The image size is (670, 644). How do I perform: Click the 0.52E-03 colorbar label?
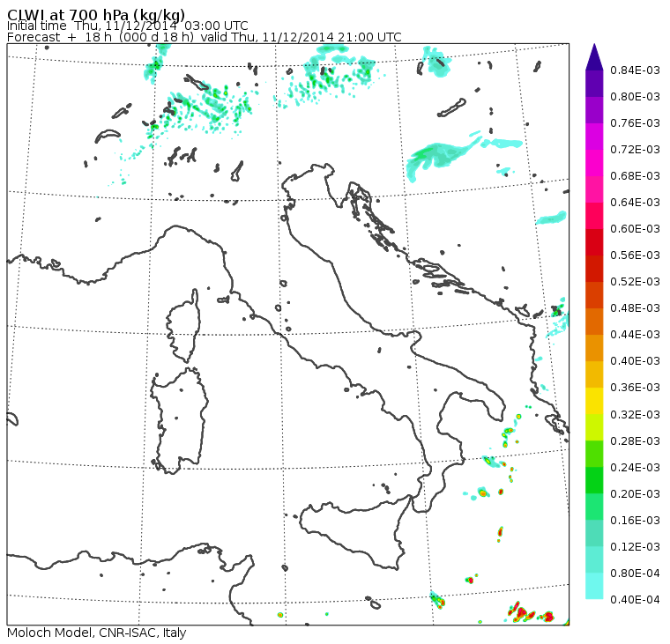(x=635, y=281)
